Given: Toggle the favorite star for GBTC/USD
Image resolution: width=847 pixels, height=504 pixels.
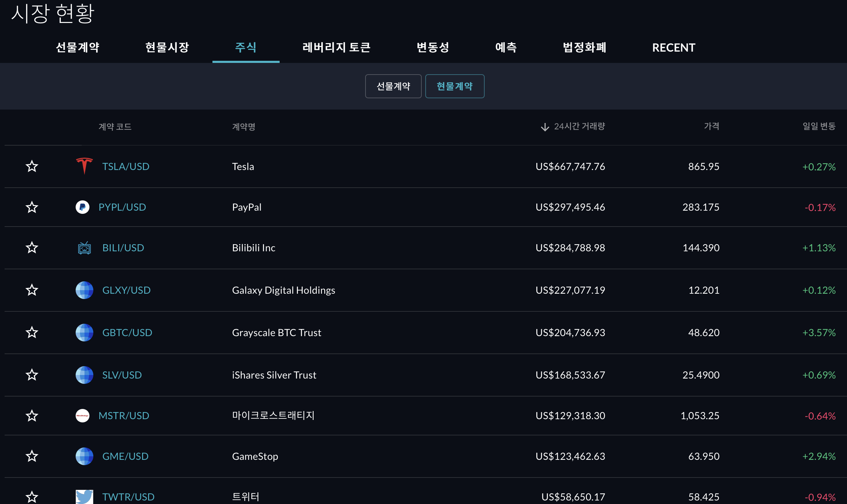Looking at the screenshot, I should (32, 332).
